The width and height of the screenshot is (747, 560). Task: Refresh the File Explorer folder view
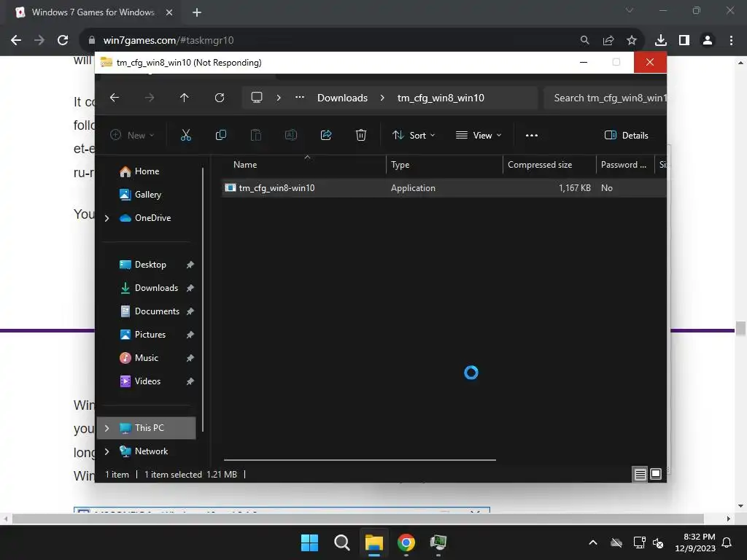tap(220, 98)
